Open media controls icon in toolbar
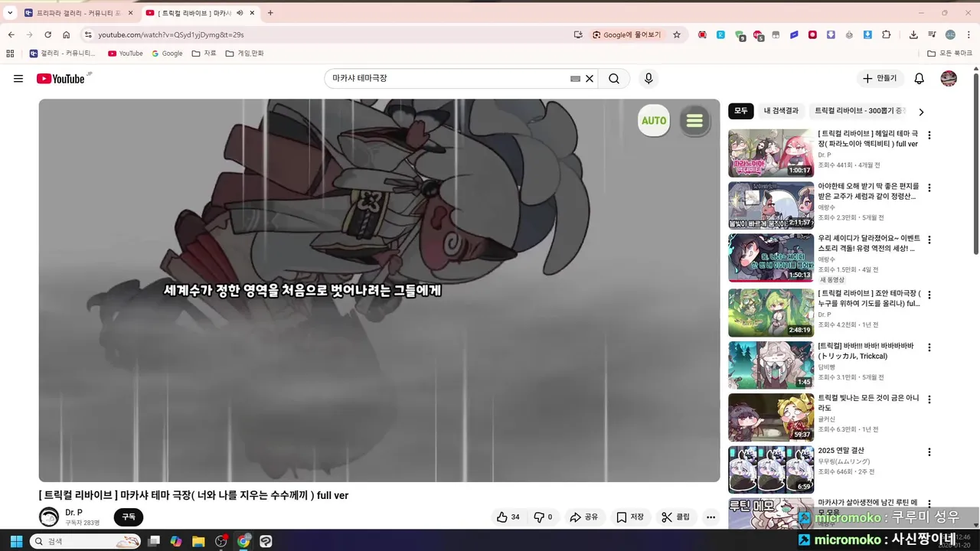This screenshot has width=980, height=551. (x=932, y=34)
